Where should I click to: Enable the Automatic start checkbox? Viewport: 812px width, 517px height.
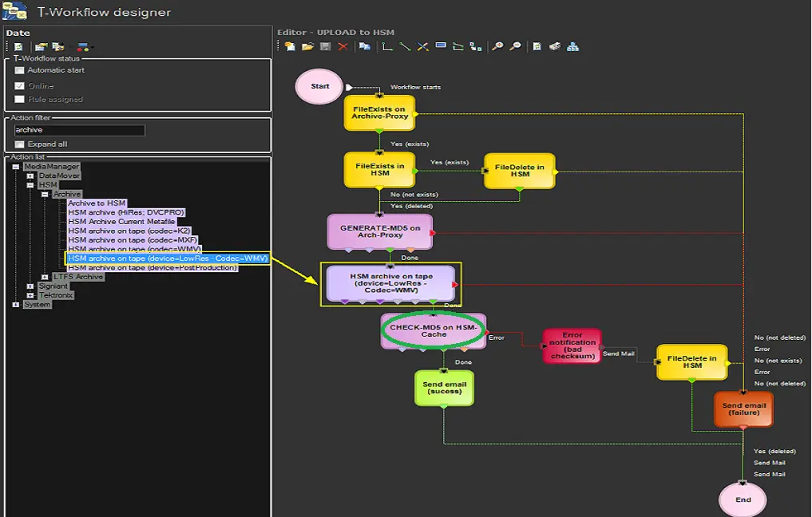click(x=20, y=70)
